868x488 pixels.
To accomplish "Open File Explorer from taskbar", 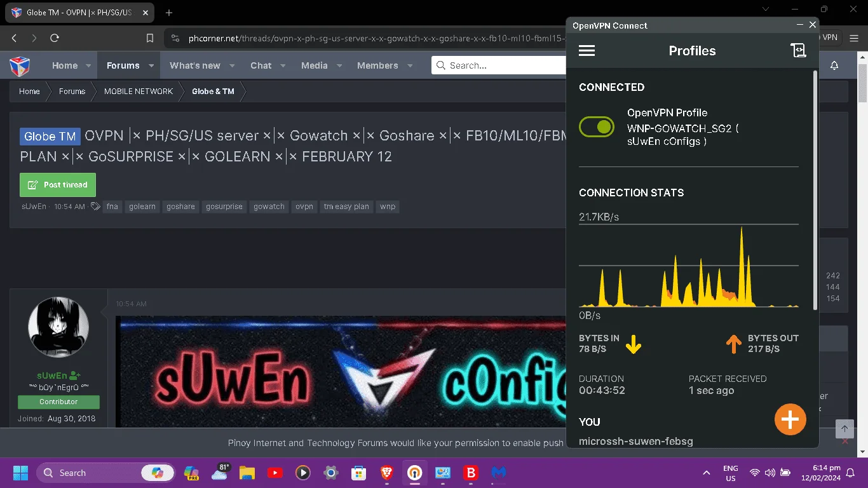I will click(247, 473).
